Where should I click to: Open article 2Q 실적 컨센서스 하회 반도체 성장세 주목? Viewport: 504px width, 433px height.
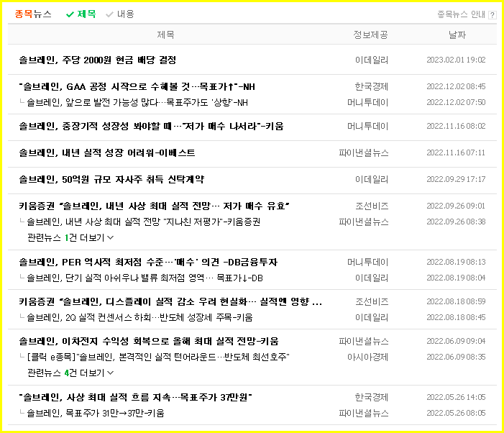139,318
